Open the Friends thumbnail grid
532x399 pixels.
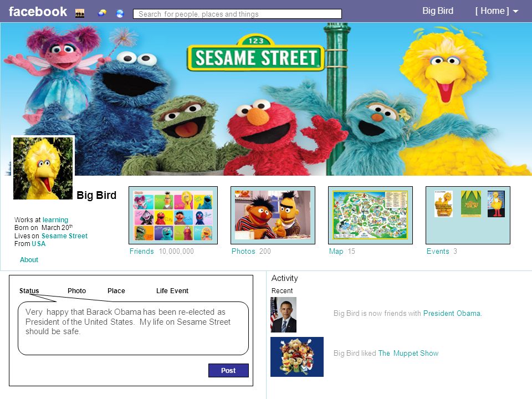pyautogui.click(x=173, y=215)
